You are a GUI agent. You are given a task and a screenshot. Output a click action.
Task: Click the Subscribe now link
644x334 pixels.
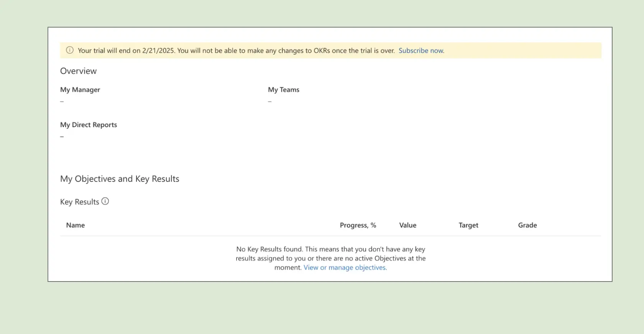tap(421, 51)
